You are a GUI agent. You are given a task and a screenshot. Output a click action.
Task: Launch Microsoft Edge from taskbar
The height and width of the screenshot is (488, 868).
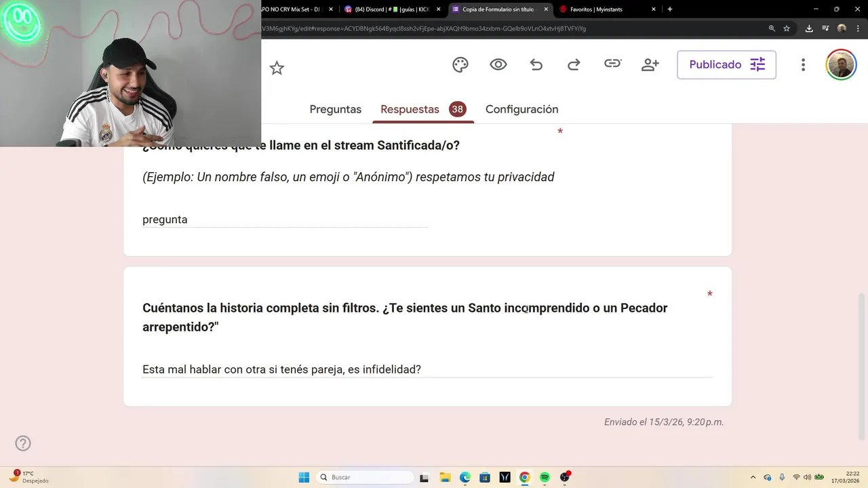465,477
